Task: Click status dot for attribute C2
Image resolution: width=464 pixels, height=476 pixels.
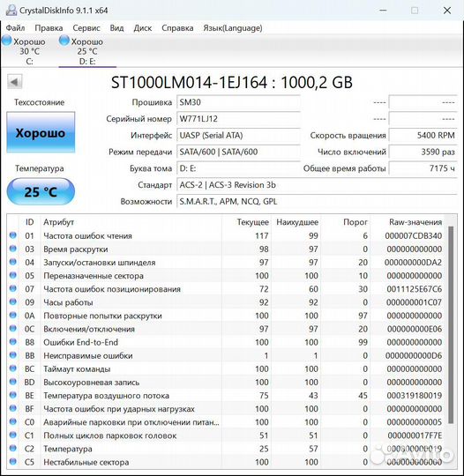Action: (x=12, y=449)
